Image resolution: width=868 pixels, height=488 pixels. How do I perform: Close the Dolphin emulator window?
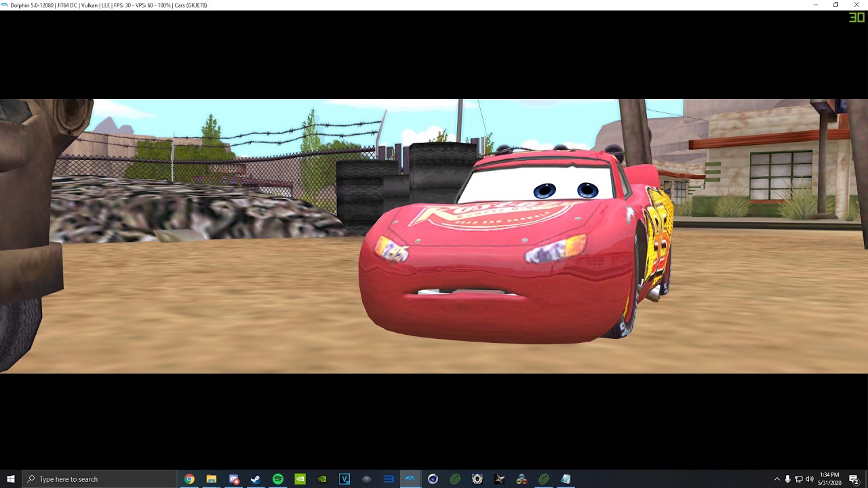[x=856, y=5]
